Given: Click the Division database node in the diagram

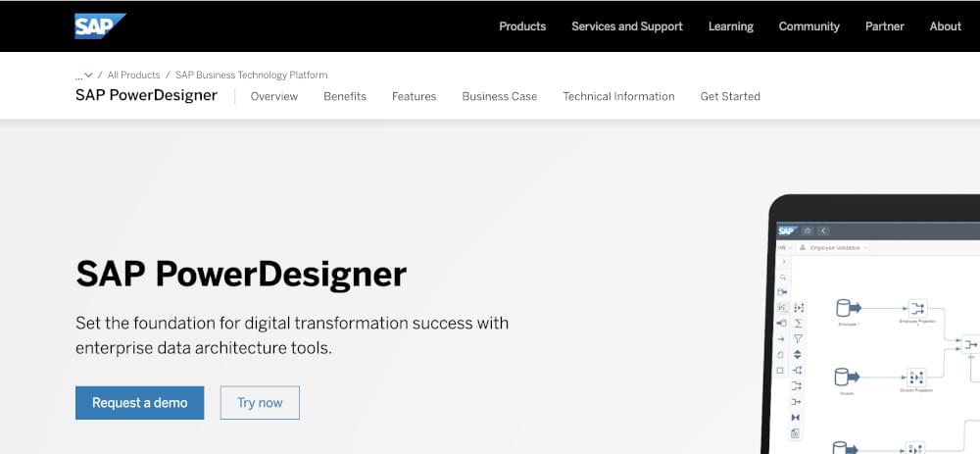Looking at the screenshot, I should click(x=848, y=379).
